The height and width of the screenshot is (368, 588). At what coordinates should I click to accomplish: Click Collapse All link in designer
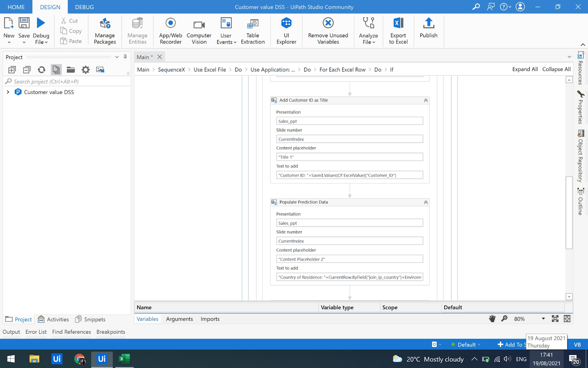point(556,69)
